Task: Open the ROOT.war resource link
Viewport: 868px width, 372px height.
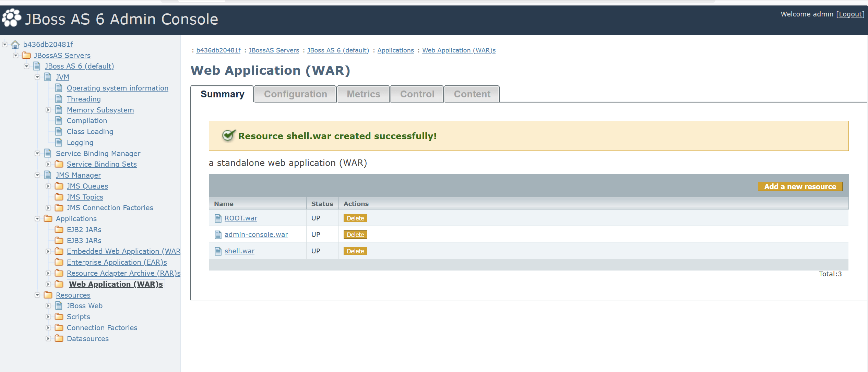Action: (241, 218)
